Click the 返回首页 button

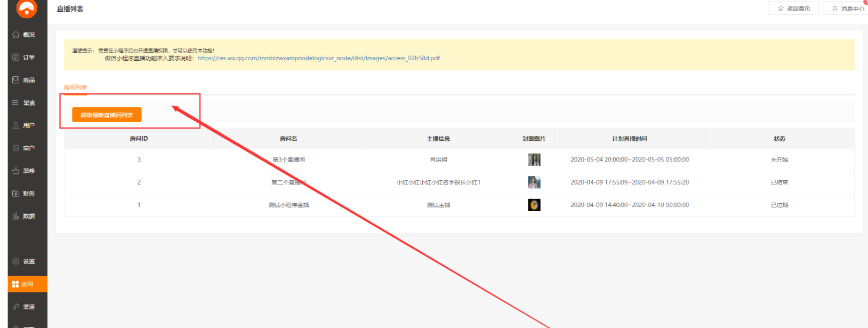[793, 8]
